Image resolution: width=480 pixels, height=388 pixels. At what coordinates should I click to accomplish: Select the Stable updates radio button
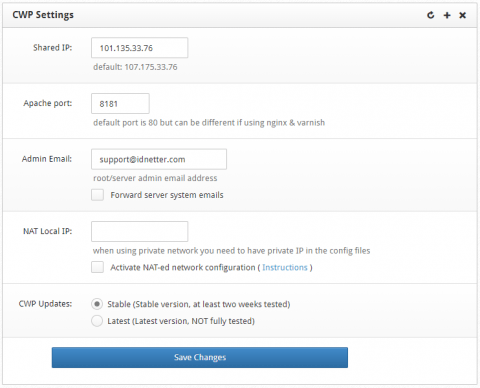click(97, 304)
